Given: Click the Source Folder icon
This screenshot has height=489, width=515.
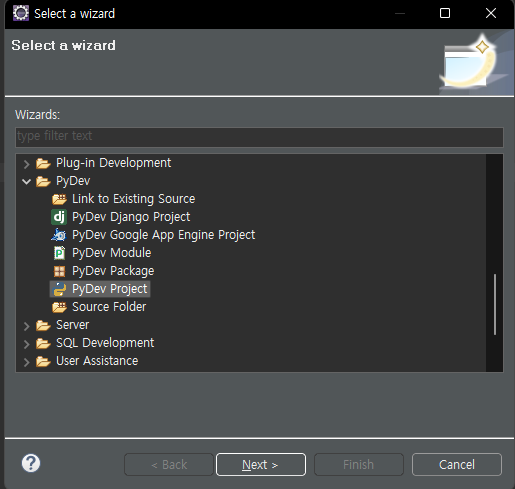Looking at the screenshot, I should 59,307.
